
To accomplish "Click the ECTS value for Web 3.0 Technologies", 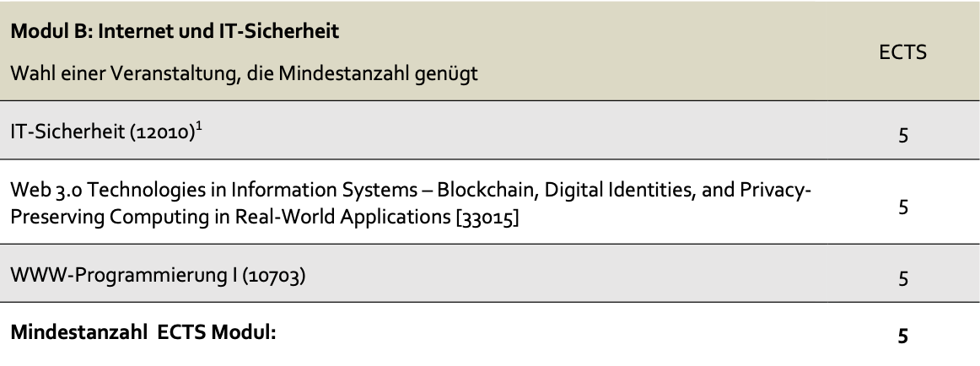I will (x=902, y=207).
